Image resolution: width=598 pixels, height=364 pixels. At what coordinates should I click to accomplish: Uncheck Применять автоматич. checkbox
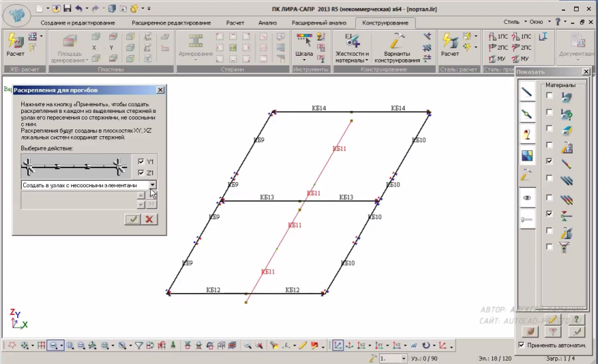pyautogui.click(x=522, y=345)
